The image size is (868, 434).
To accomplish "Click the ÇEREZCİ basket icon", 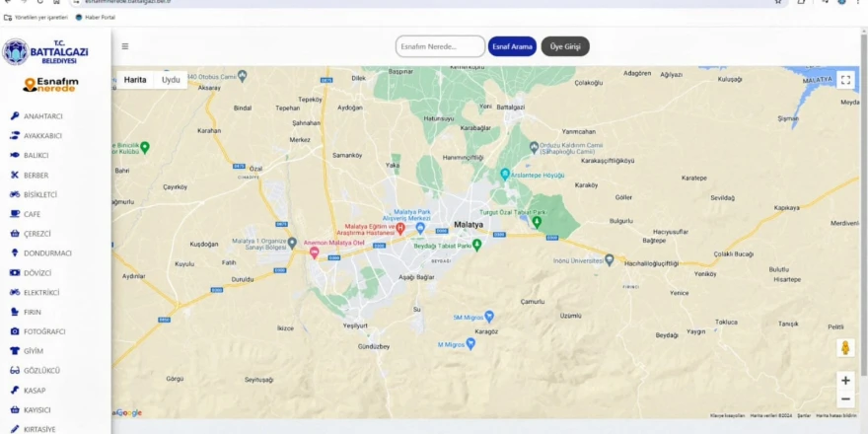I will [x=15, y=234].
